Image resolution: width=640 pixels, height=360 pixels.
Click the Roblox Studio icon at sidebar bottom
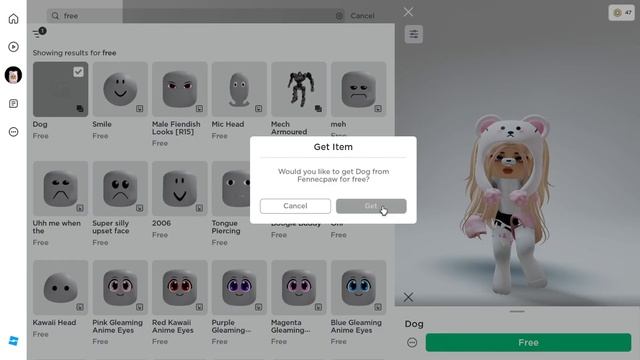coord(13,341)
